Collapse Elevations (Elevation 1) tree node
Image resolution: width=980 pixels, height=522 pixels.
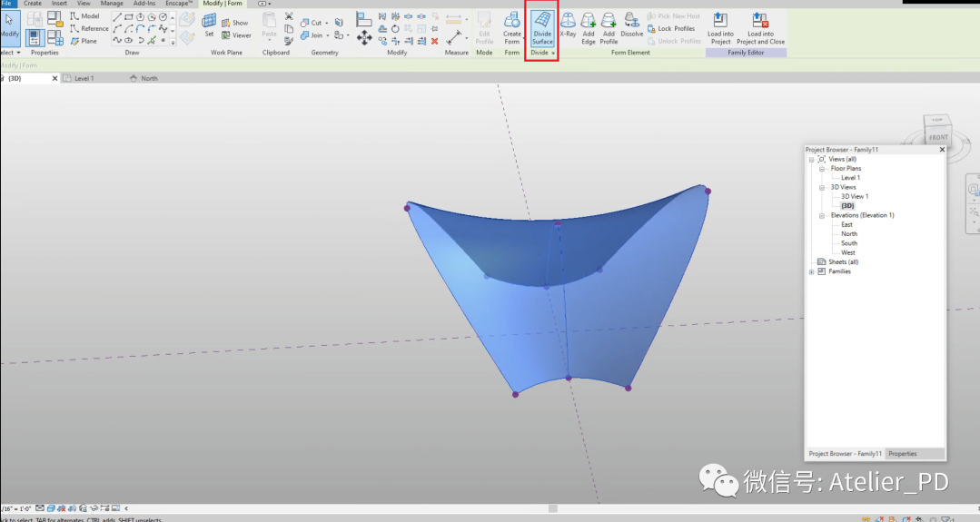(x=822, y=216)
